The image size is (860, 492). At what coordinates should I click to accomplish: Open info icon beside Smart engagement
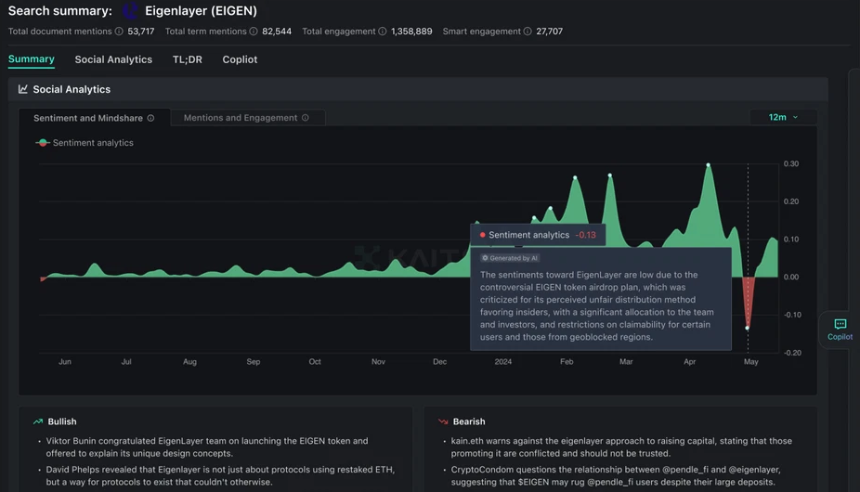528,31
